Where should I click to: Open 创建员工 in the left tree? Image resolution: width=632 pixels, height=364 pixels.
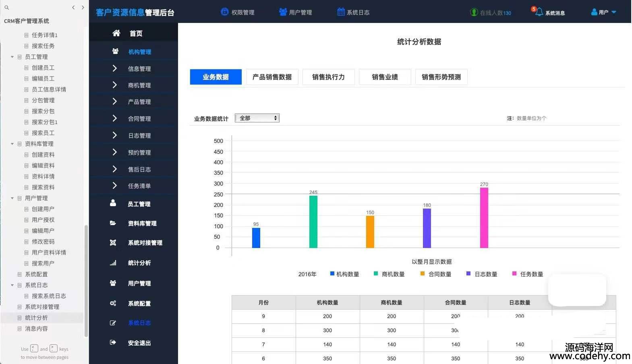pyautogui.click(x=43, y=68)
